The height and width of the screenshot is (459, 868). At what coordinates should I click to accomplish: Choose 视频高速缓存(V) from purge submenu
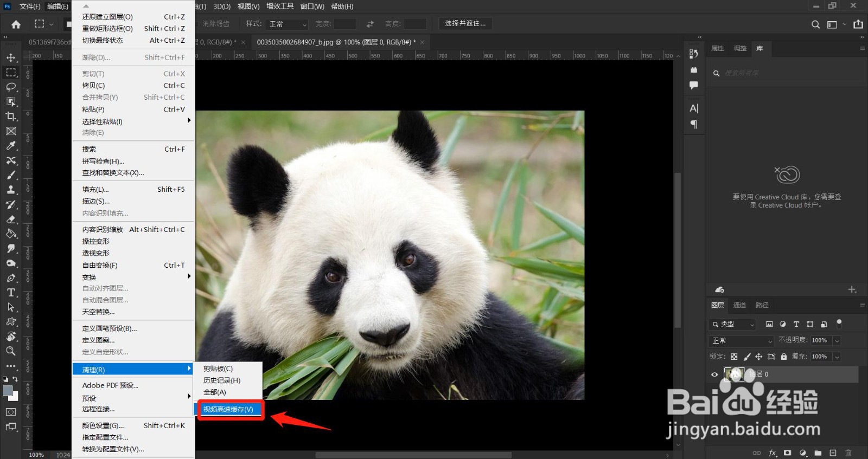point(228,409)
